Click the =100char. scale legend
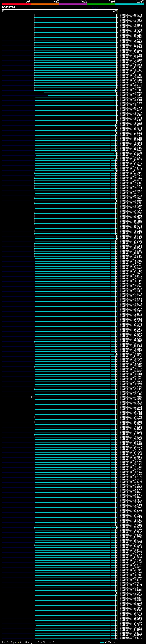The width and height of the screenshot is (146, 644). (x=109, y=642)
